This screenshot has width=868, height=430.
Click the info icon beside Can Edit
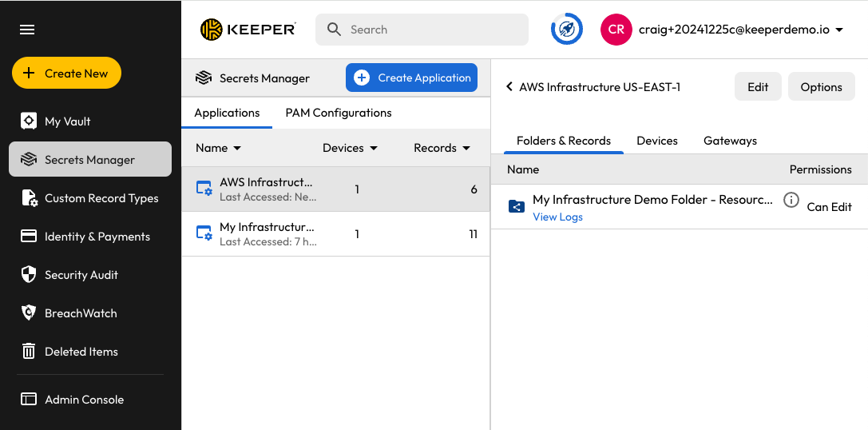(x=791, y=201)
